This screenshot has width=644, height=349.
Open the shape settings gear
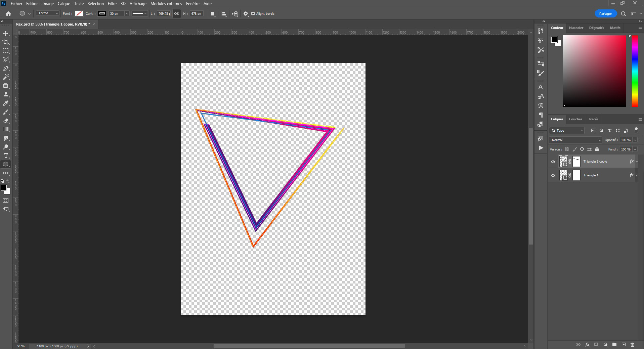pos(246,14)
